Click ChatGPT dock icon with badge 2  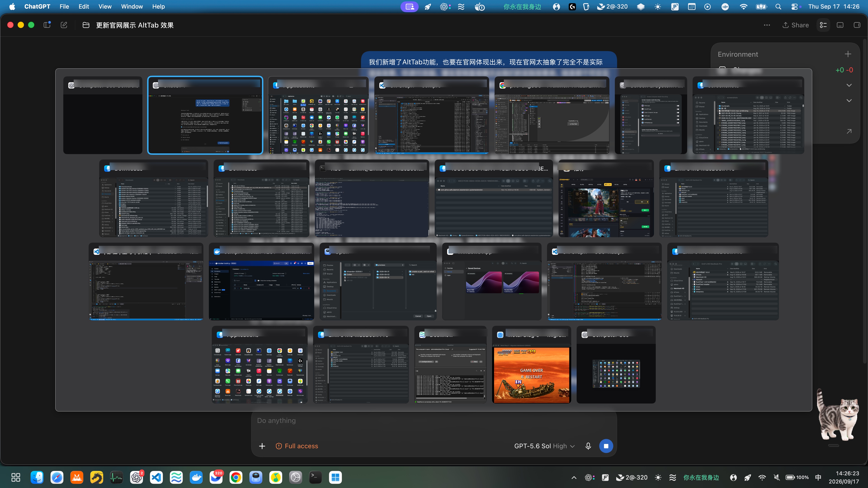137,477
